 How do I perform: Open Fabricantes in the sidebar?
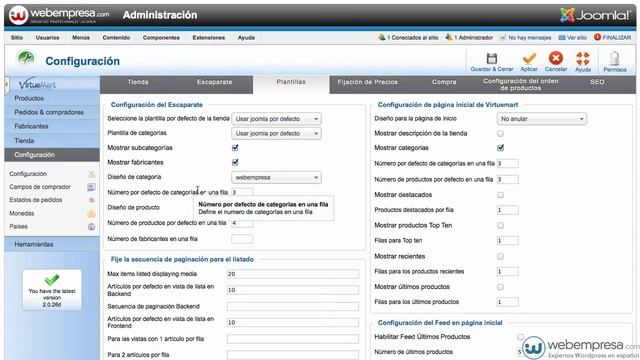tap(52, 127)
